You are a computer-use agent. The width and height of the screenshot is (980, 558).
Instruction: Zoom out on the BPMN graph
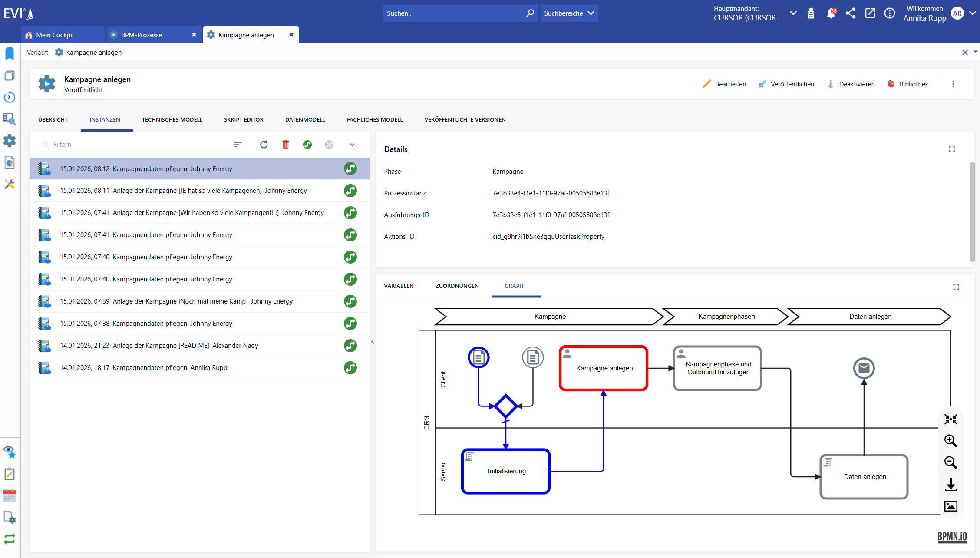(x=950, y=462)
